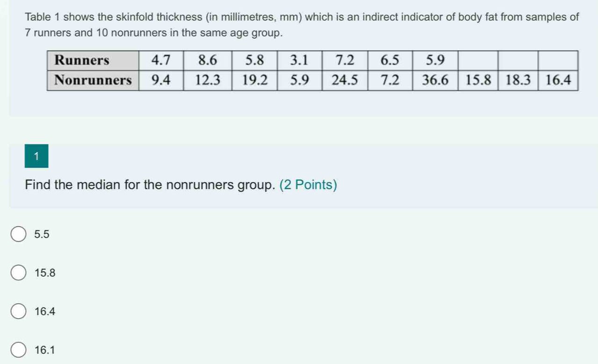598x364 pixels.
Task: Click the table cell containing 24.5
Action: (x=344, y=80)
